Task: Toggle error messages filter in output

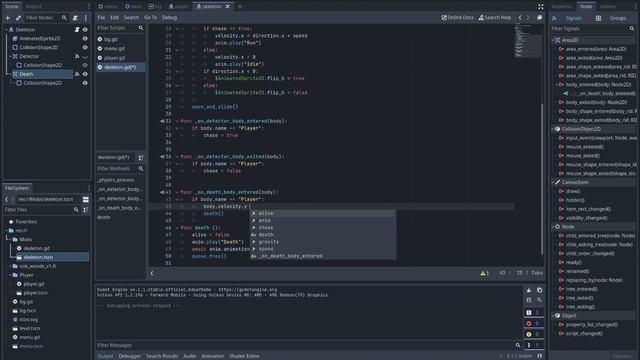Action: (x=533, y=324)
